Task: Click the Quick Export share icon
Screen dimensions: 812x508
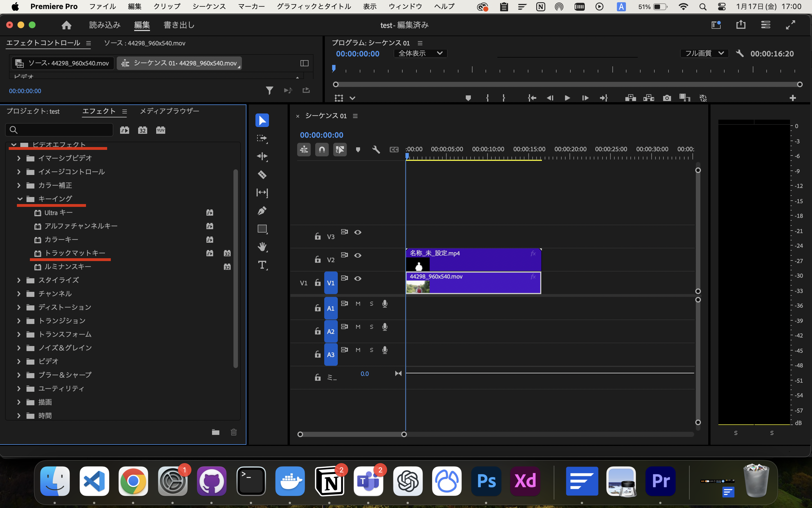Action: tap(741, 25)
